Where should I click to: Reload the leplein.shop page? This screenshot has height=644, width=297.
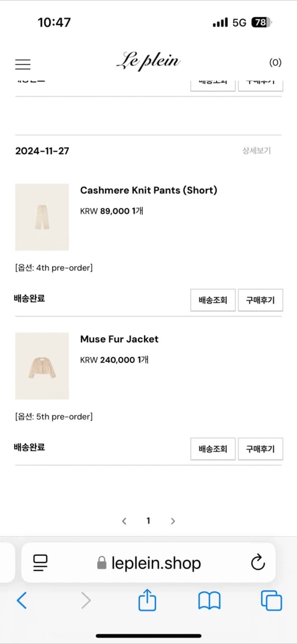[257, 563]
